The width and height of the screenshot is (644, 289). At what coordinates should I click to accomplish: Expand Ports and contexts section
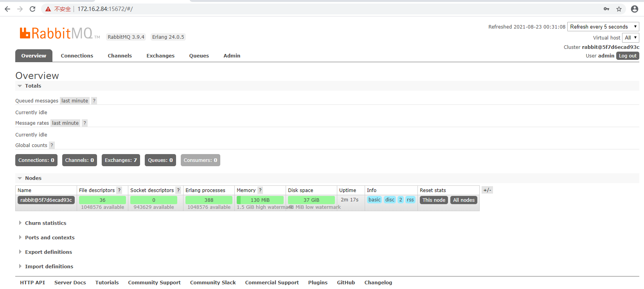[47, 238]
